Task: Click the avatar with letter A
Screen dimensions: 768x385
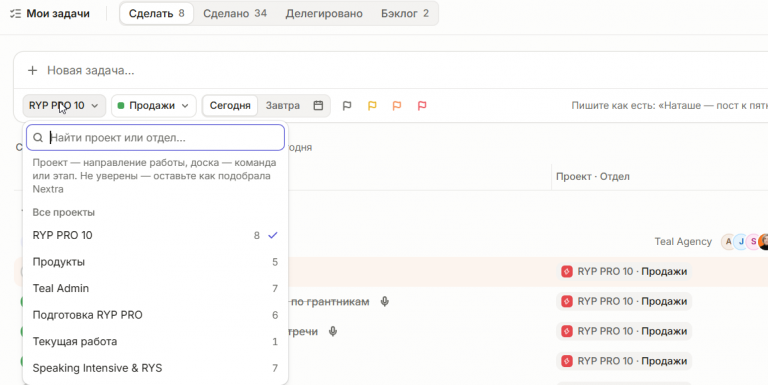Action: (728, 241)
